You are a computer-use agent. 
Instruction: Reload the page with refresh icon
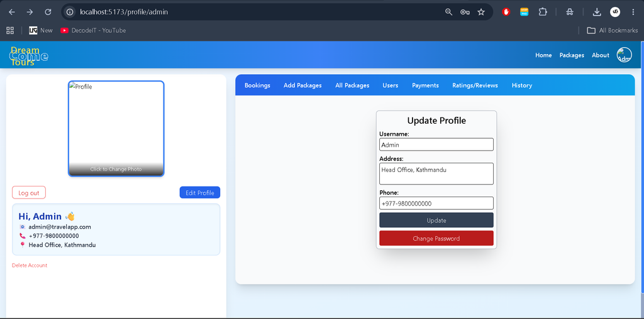tap(48, 12)
